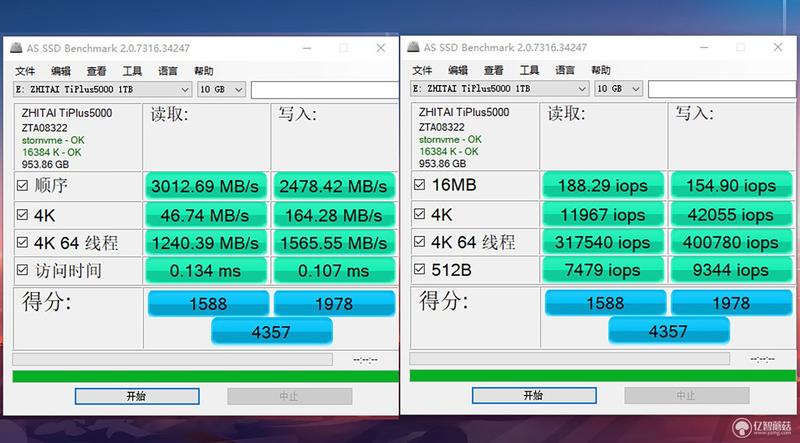Click 中止 abort button in left window
800x443 pixels.
289,396
